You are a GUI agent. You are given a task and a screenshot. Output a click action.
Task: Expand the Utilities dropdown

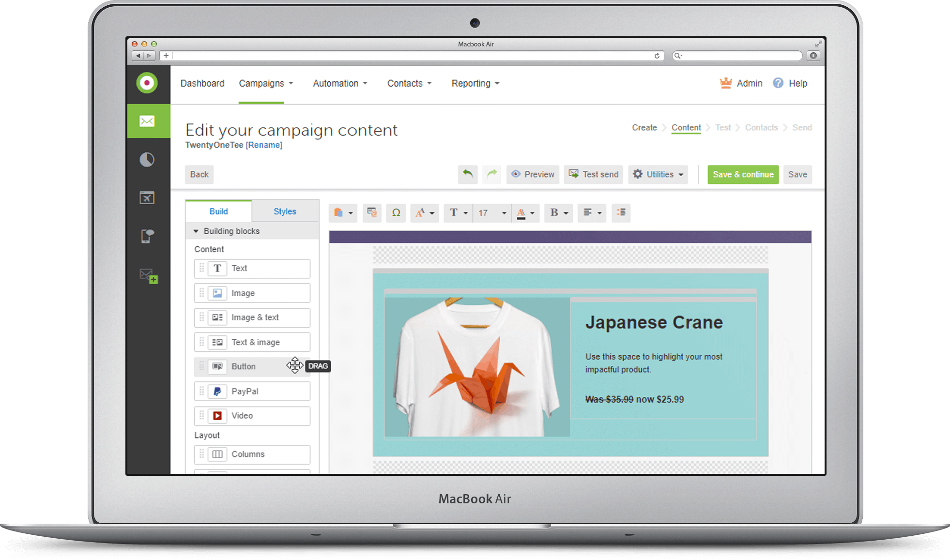(x=659, y=174)
